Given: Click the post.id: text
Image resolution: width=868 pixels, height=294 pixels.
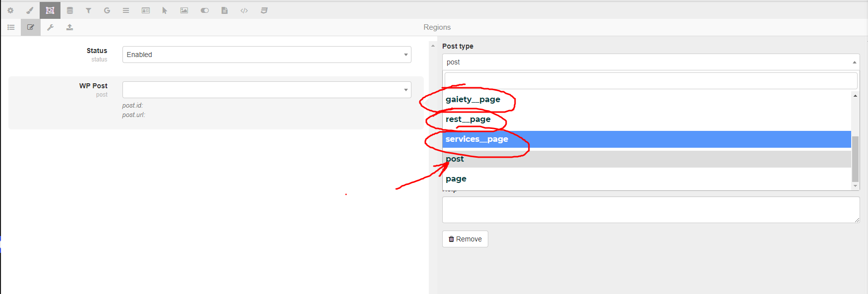Looking at the screenshot, I should (132, 106).
